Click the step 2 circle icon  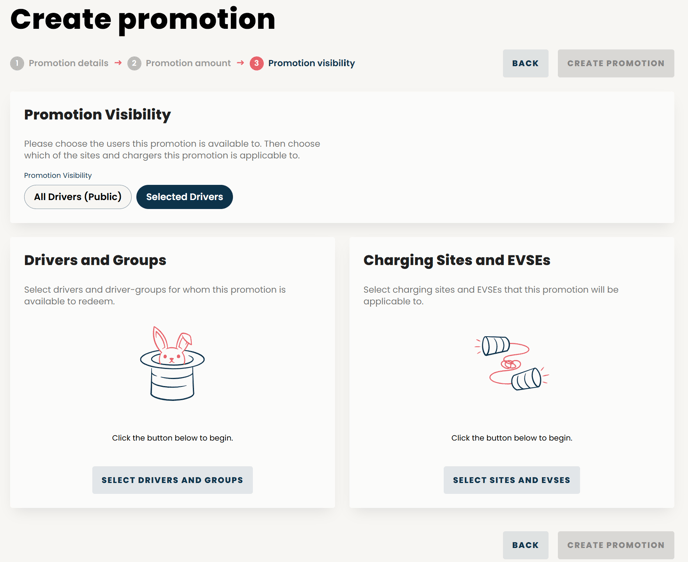[134, 63]
